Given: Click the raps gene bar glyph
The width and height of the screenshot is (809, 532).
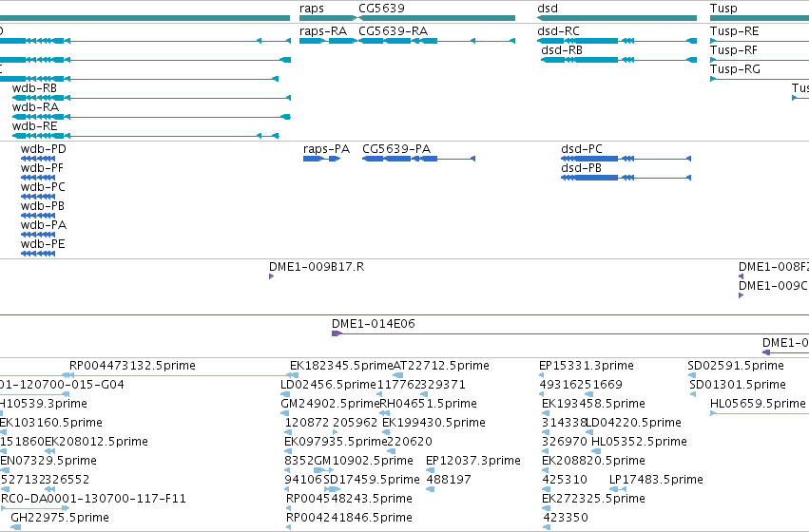Looking at the screenshot, I should (x=328, y=18).
